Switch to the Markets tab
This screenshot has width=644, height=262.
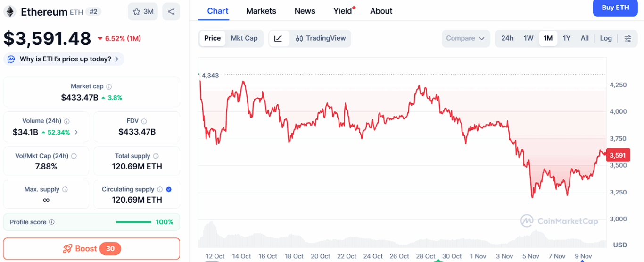261,11
